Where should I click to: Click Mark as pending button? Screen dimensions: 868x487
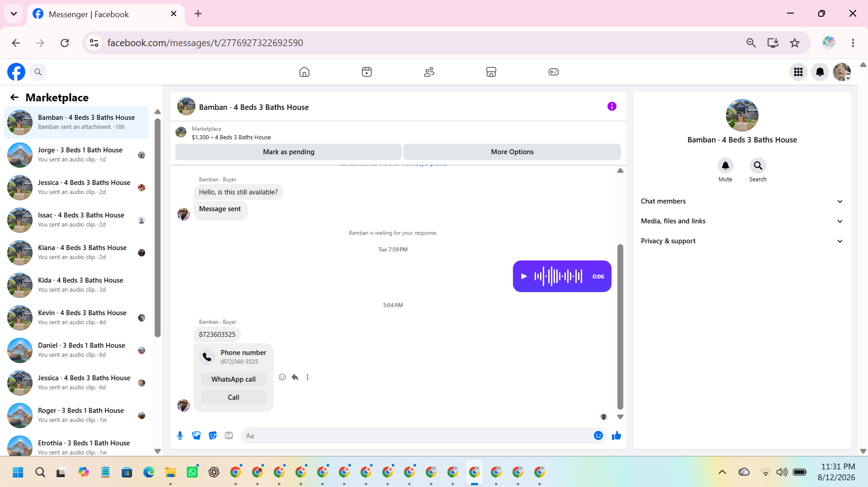point(289,152)
